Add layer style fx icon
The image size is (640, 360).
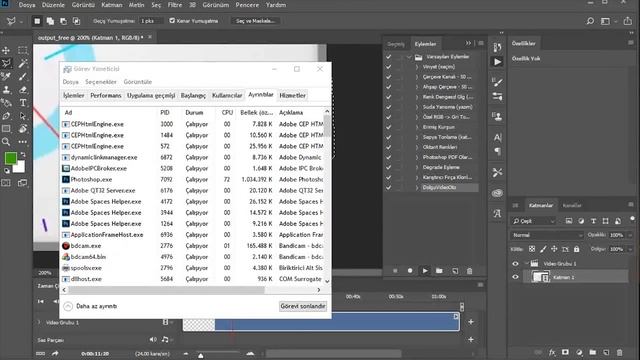[x=552, y=352]
